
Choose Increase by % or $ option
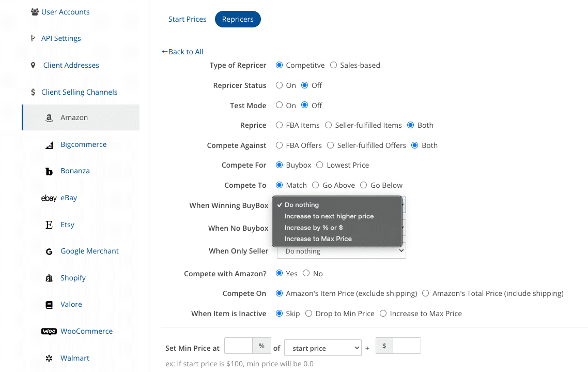pyautogui.click(x=337, y=227)
